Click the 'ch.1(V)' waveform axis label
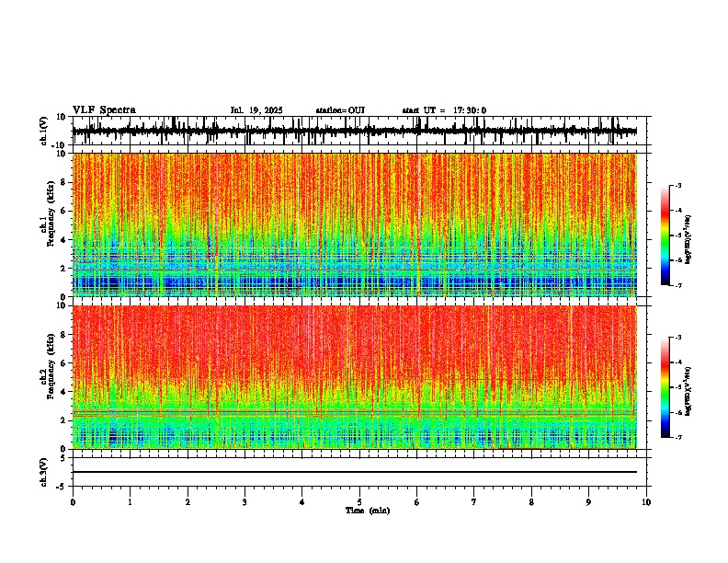The height and width of the screenshot is (563, 728). [x=44, y=131]
